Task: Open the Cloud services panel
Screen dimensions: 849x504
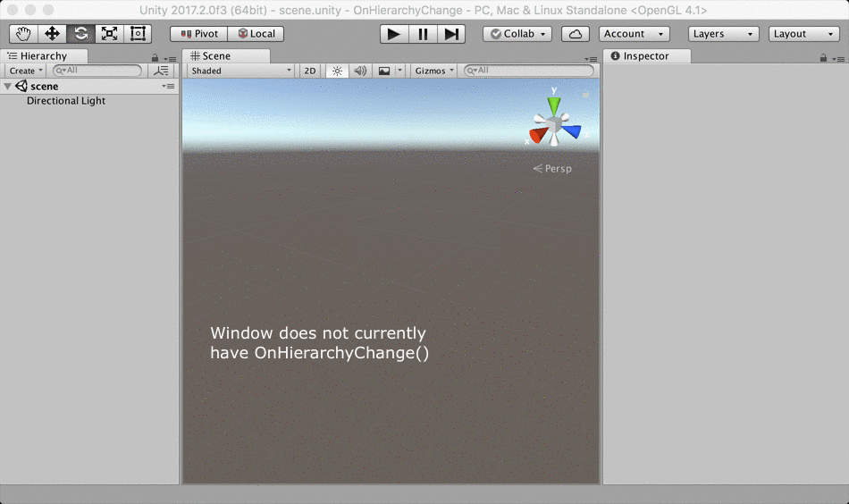Action: click(576, 34)
